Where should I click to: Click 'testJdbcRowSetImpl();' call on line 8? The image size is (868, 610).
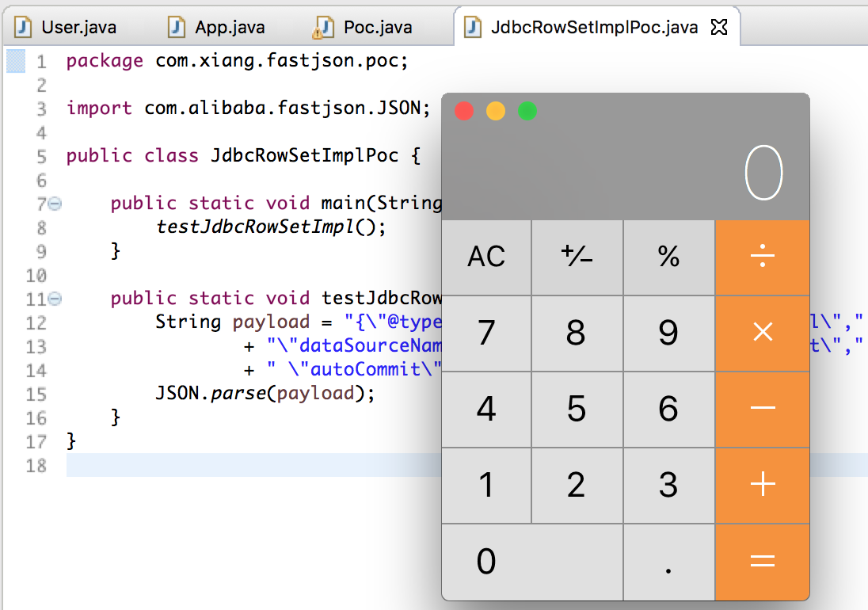click(x=271, y=227)
